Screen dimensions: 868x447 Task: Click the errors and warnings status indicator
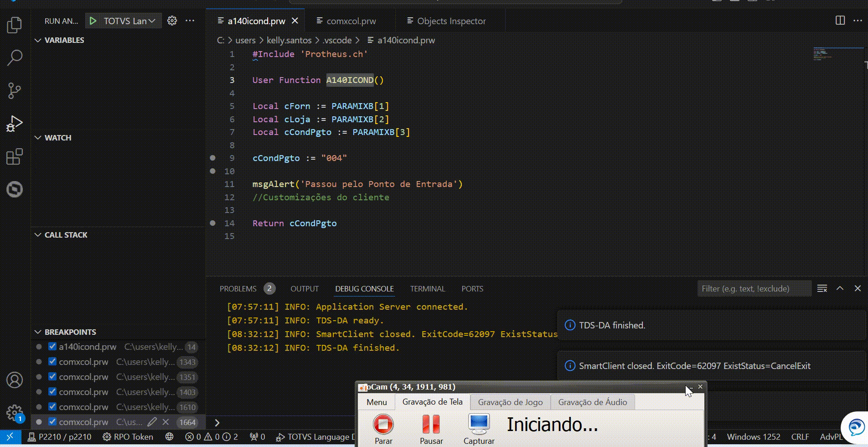coord(212,437)
